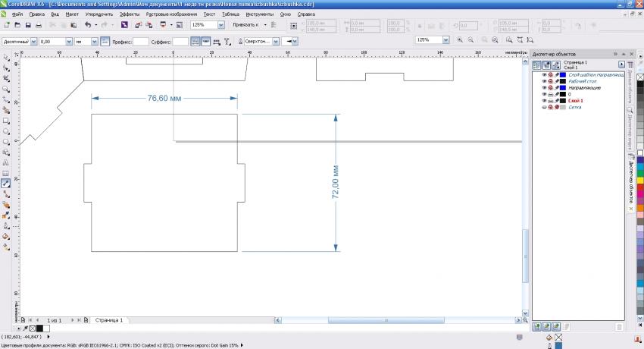Image resolution: width=644 pixels, height=349 pixels.
Task: Click the Префикс input field
Action: (141, 40)
